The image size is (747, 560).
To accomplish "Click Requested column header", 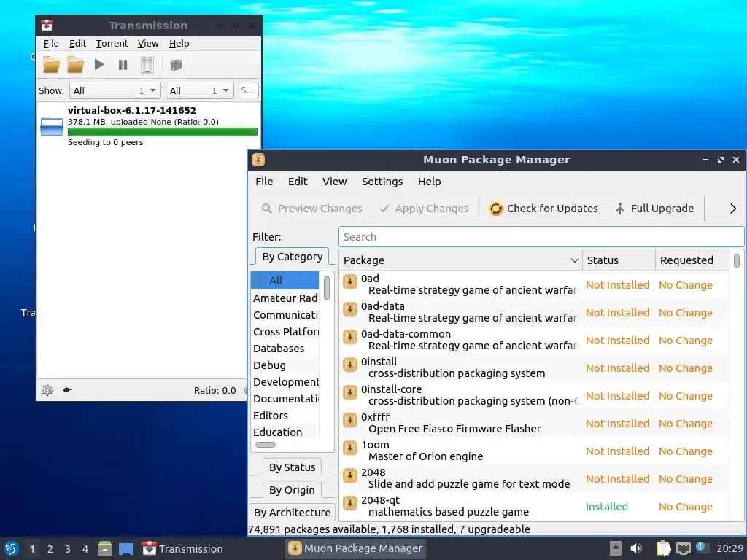I will click(692, 260).
